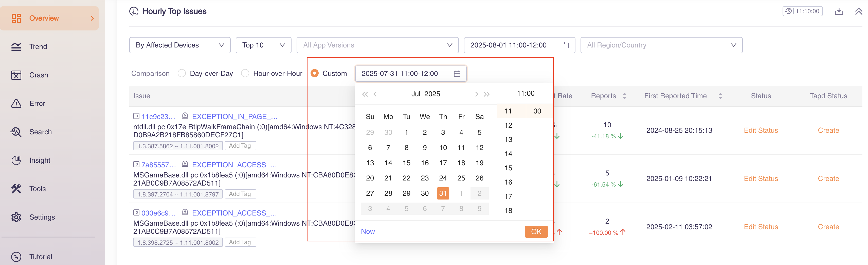Go to next month in calendar
Screen dimensions: 868x265
(x=476, y=94)
